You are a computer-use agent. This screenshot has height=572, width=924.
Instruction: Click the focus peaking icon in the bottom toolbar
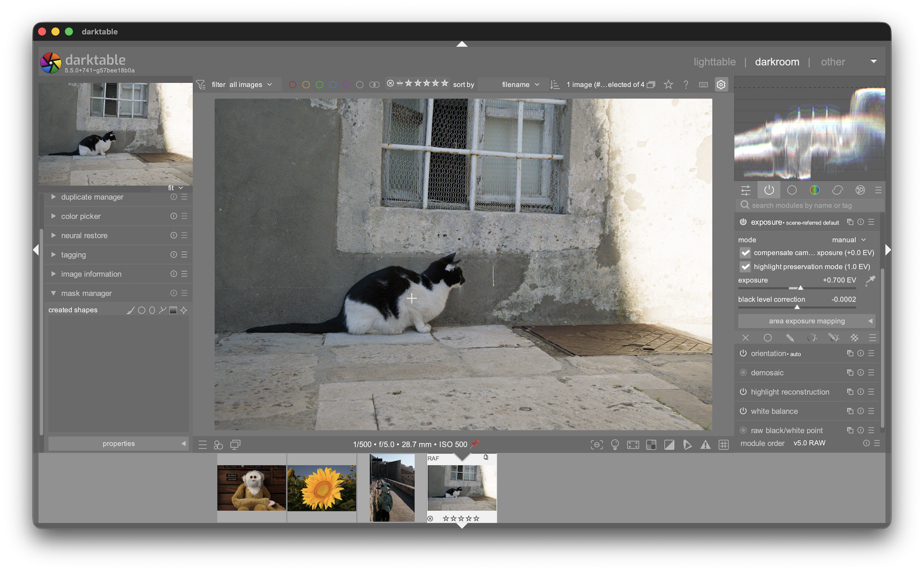pos(597,445)
